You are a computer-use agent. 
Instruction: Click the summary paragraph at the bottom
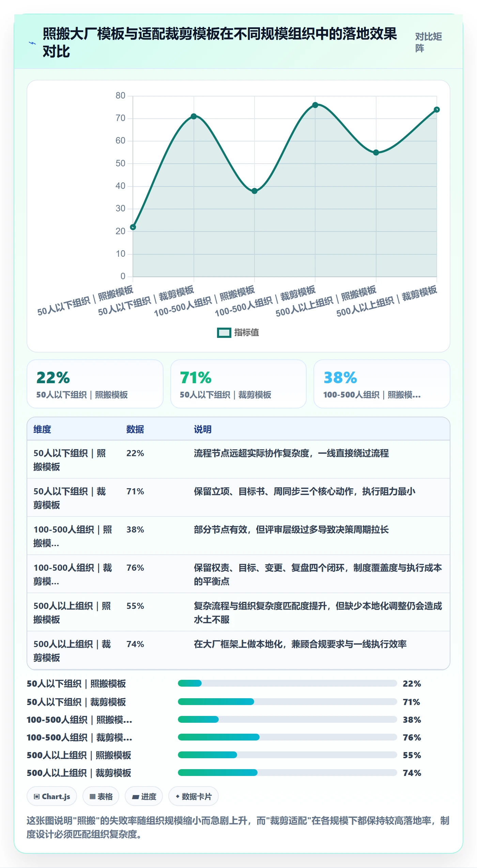[238, 827]
